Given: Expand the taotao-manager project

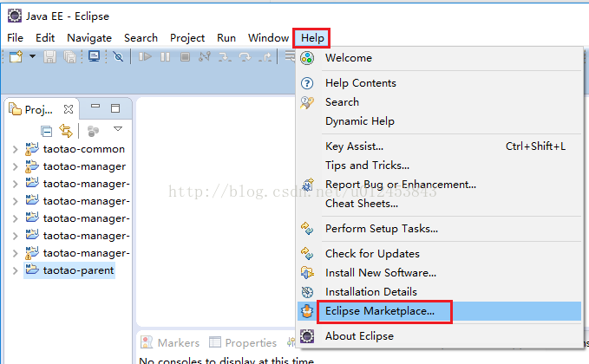Looking at the screenshot, I should (15, 166).
